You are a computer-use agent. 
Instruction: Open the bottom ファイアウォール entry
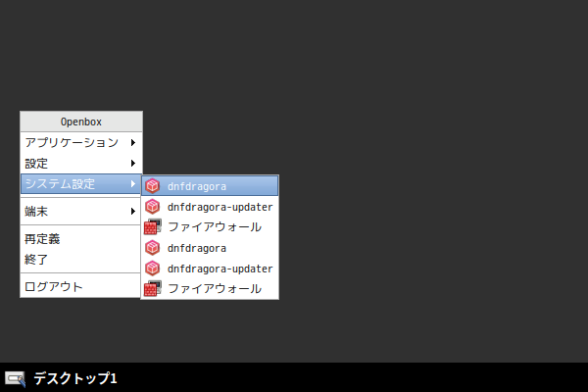[210, 288]
